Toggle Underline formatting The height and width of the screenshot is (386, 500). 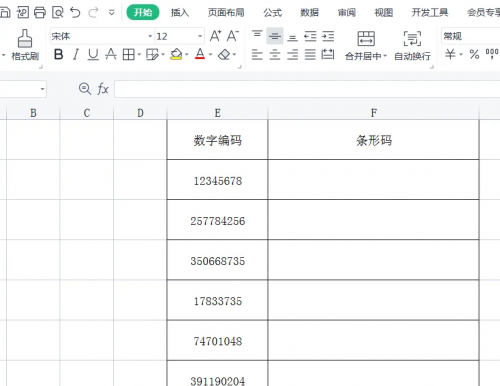pyautogui.click(x=93, y=54)
